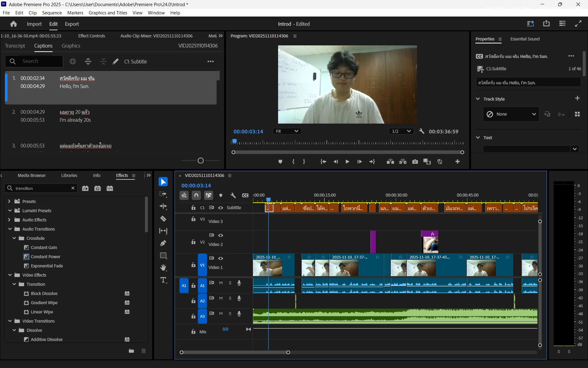Toggle lock on Video 3 track
588x368 pixels.
pos(193,219)
